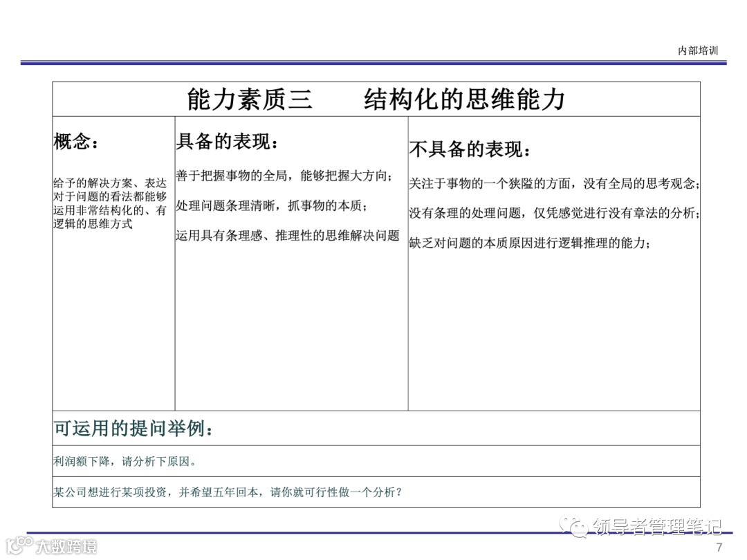Click the line '没有条理的处理问题,仅凭感觉...'
Viewport: 747px width, 560px height.
point(554,214)
